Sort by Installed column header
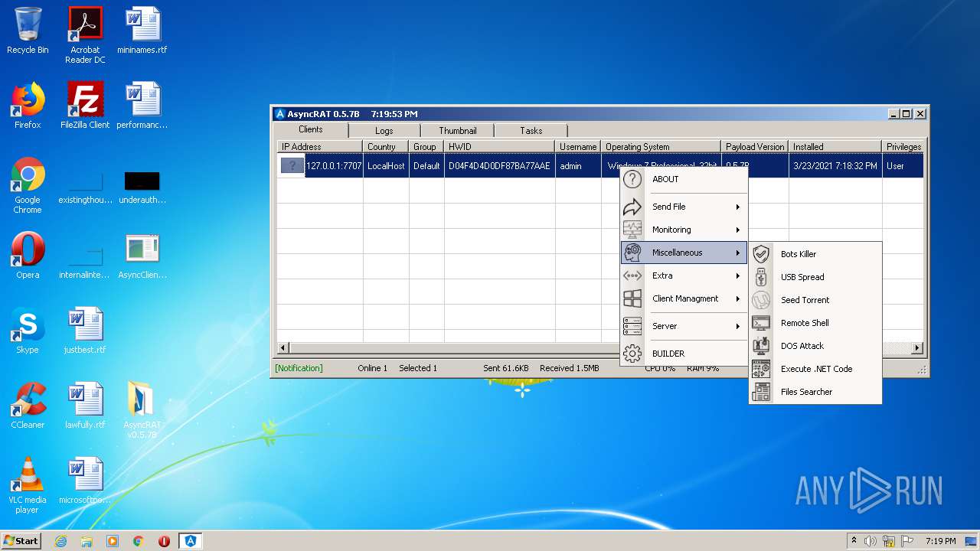 (x=835, y=146)
